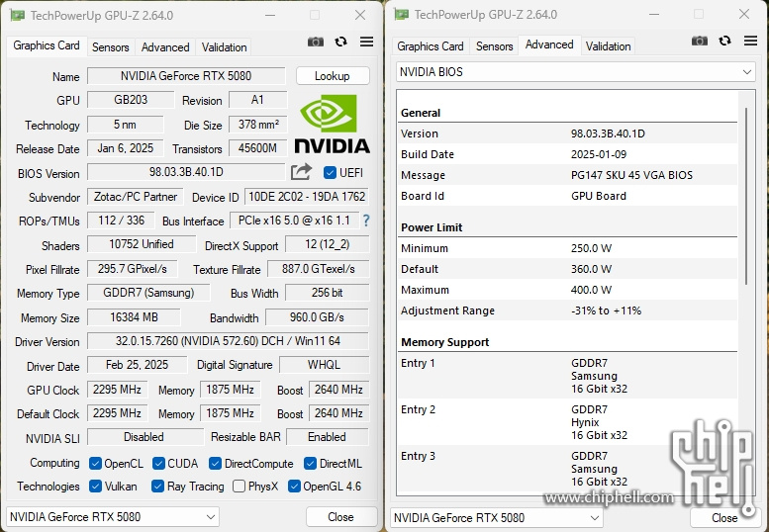Viewport: 769px width, 532px height.
Task: Click the refresh icon in left GPU-Z window
Action: pyautogui.click(x=340, y=43)
